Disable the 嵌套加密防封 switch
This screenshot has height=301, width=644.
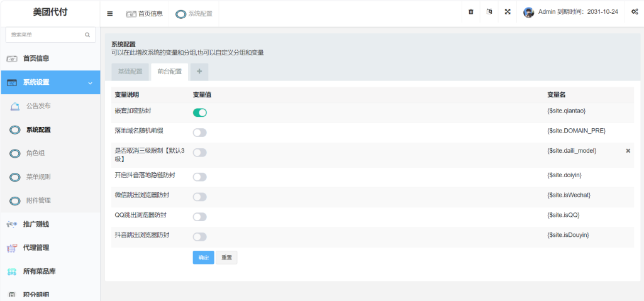coord(199,112)
